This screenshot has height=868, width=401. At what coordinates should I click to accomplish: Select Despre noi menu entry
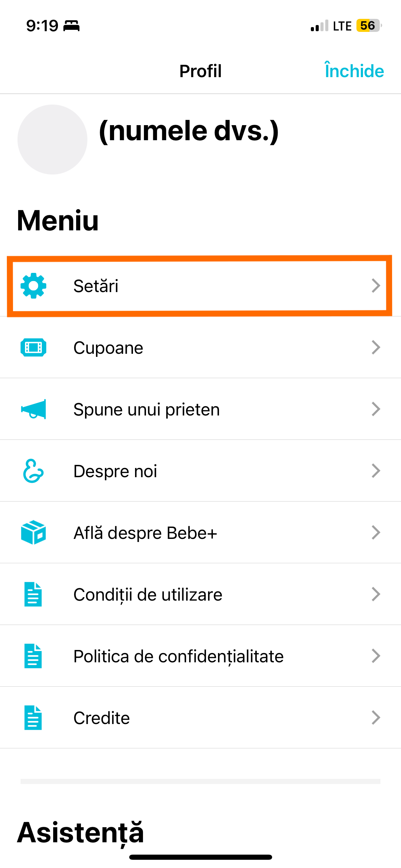pyautogui.click(x=200, y=471)
